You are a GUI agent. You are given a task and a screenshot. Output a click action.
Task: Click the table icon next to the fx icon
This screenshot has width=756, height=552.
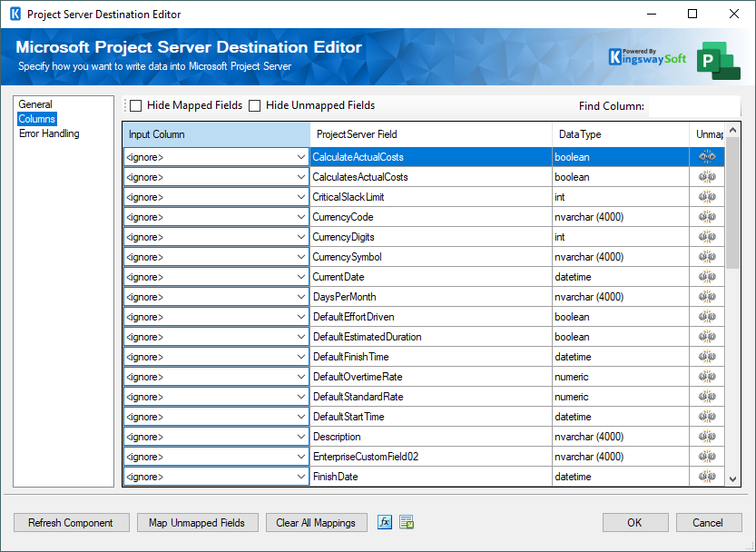click(407, 522)
